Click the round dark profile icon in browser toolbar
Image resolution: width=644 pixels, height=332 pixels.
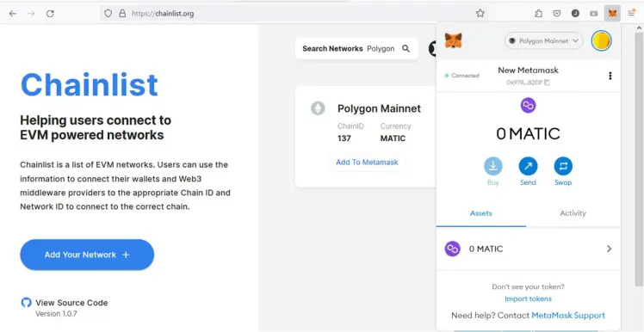[x=575, y=14]
